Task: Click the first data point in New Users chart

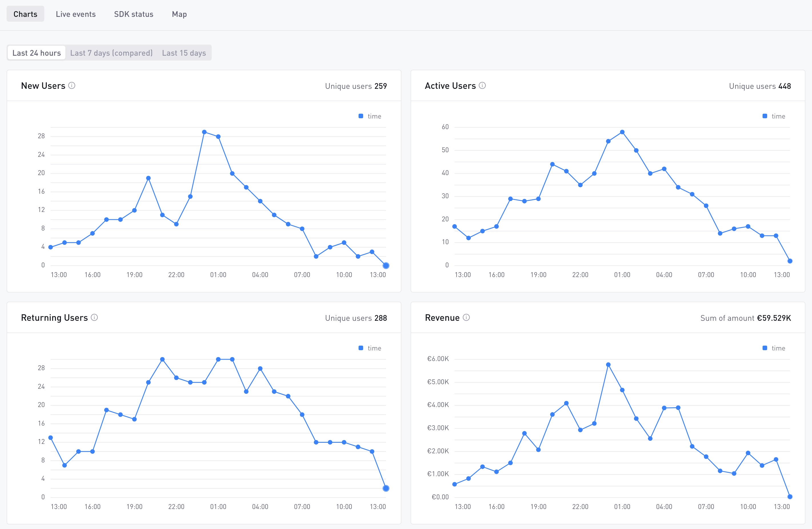Action: coord(51,247)
